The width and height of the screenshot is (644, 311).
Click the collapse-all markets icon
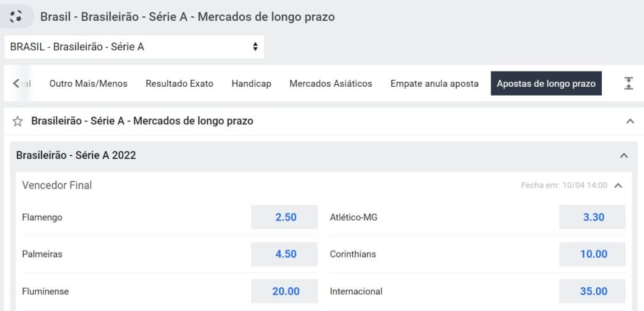pyautogui.click(x=628, y=84)
